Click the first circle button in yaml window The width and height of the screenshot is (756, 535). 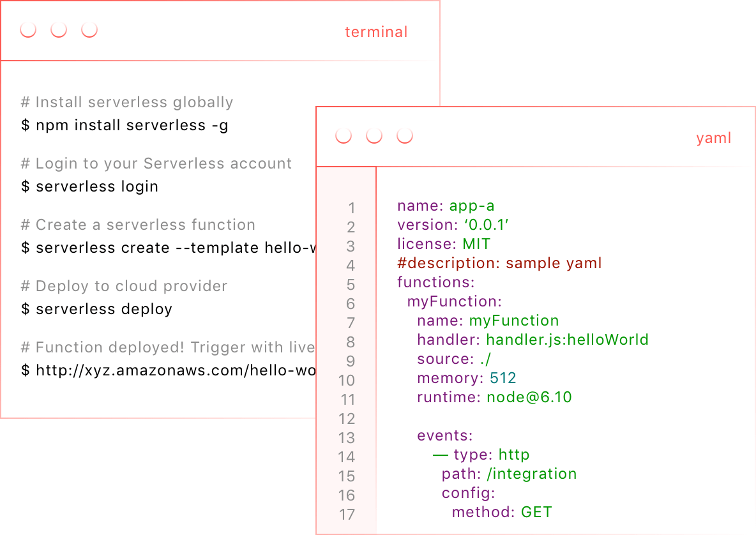pyautogui.click(x=344, y=135)
